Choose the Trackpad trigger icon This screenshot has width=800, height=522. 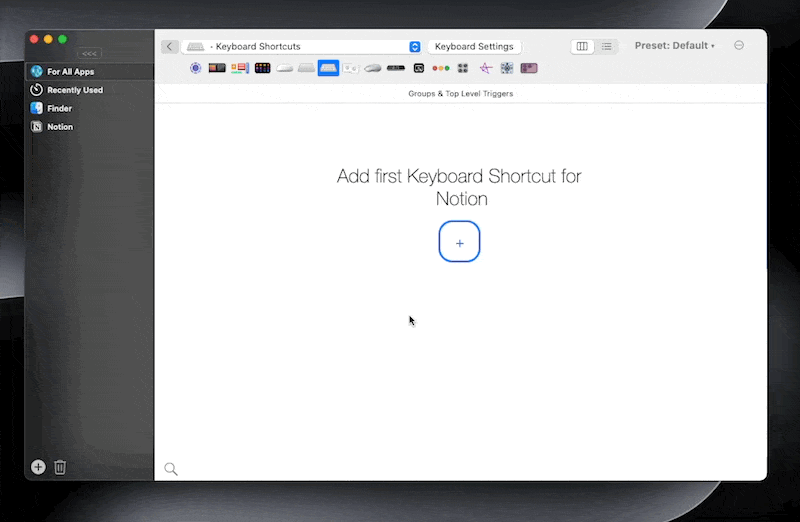click(306, 68)
